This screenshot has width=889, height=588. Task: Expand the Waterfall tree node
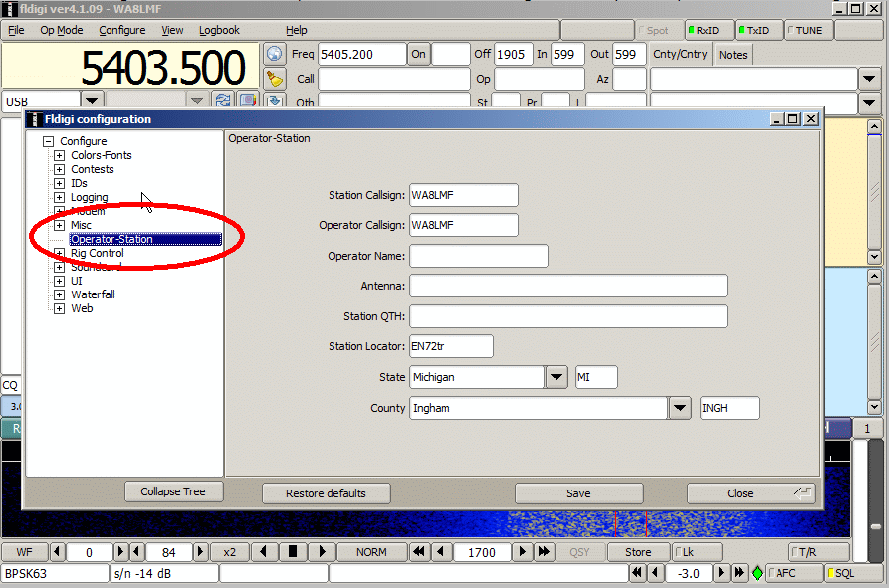[x=59, y=294]
